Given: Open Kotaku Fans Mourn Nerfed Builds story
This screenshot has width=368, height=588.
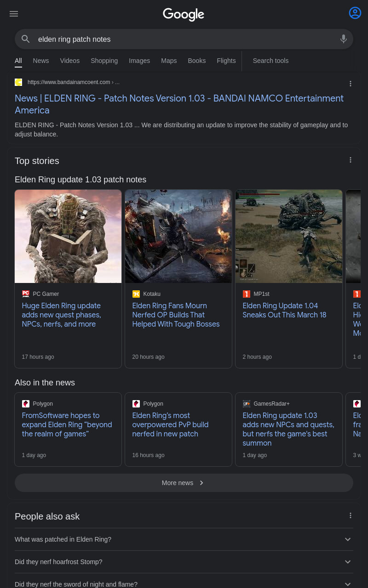Looking at the screenshot, I should tap(176, 315).
